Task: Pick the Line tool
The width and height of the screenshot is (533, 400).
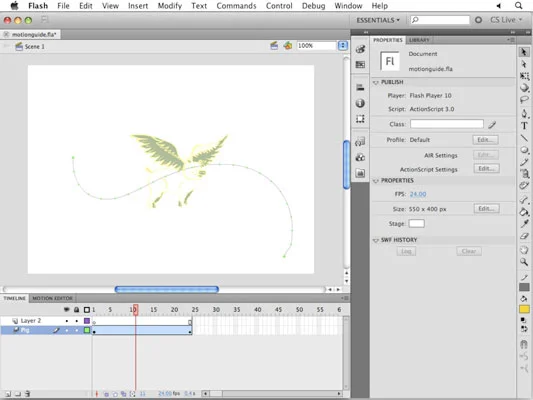Action: click(524, 137)
